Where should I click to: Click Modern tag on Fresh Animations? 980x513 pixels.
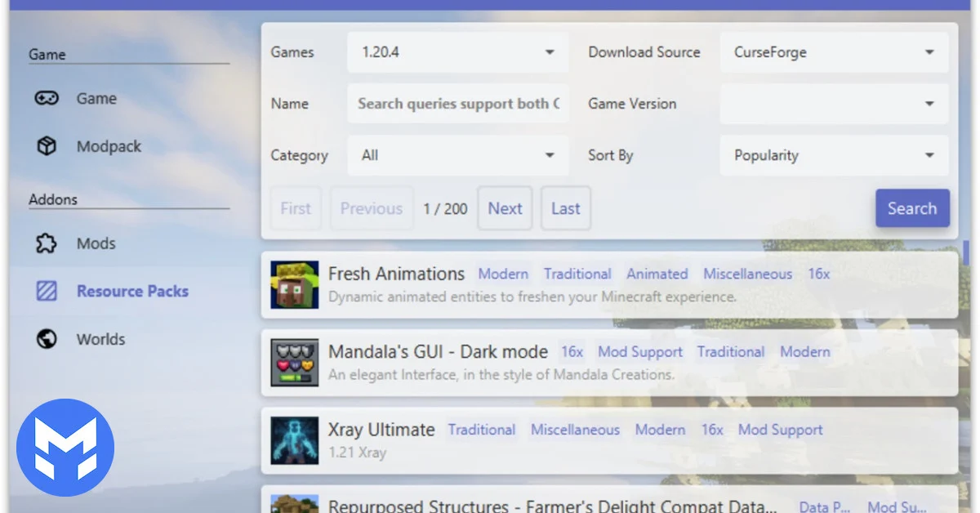[503, 274]
